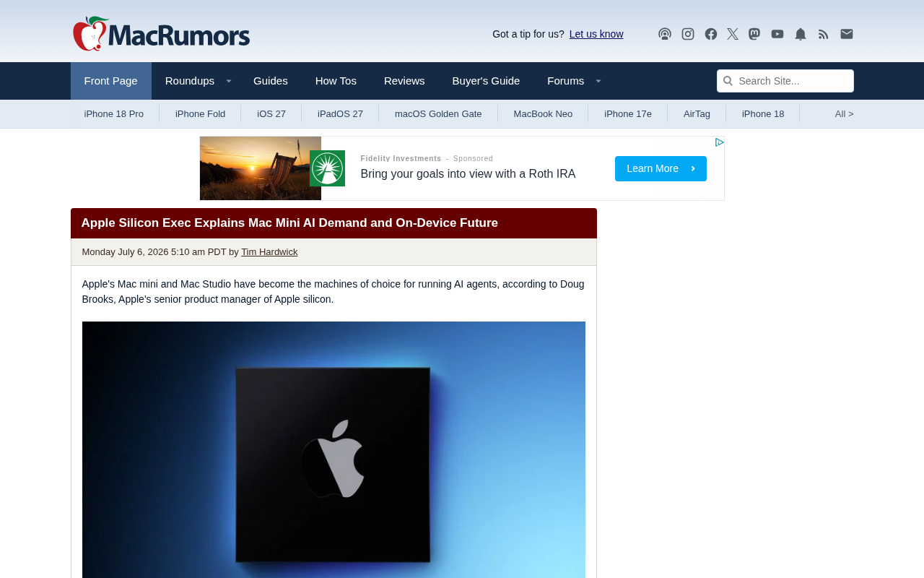Focus the Search Site field
924x578 pixels.
(785, 81)
